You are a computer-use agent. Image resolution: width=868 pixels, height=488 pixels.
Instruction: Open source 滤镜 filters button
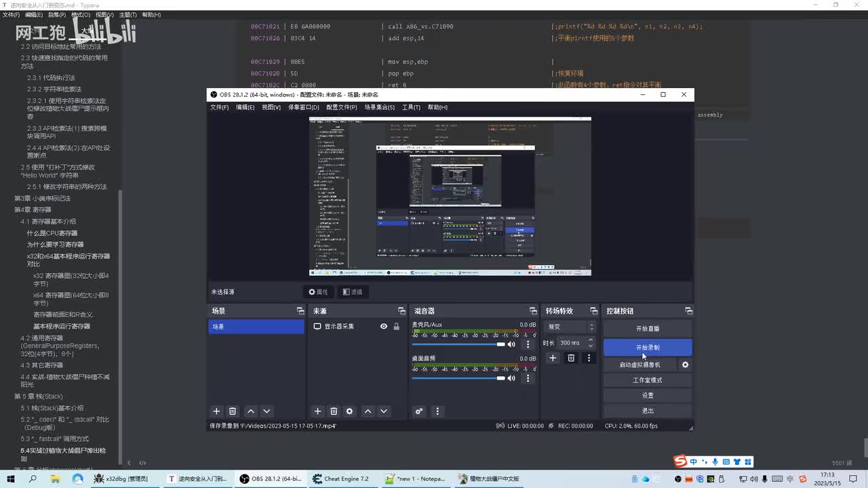pos(353,292)
